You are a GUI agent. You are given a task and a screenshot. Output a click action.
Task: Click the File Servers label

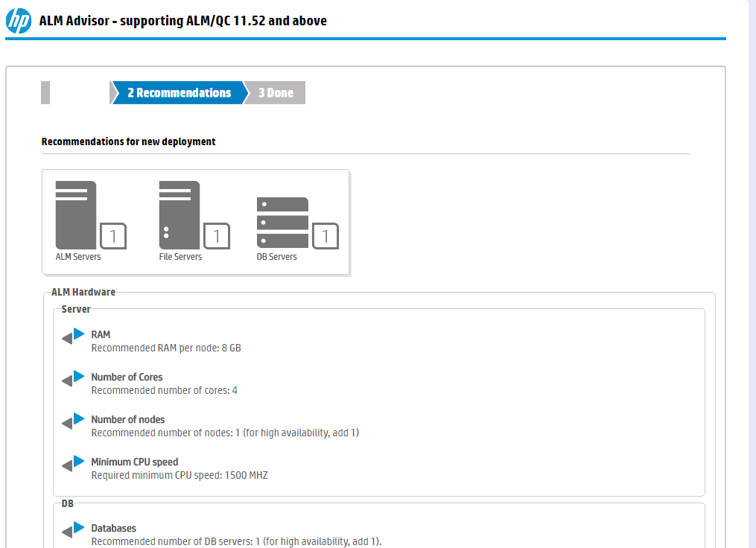(180, 257)
